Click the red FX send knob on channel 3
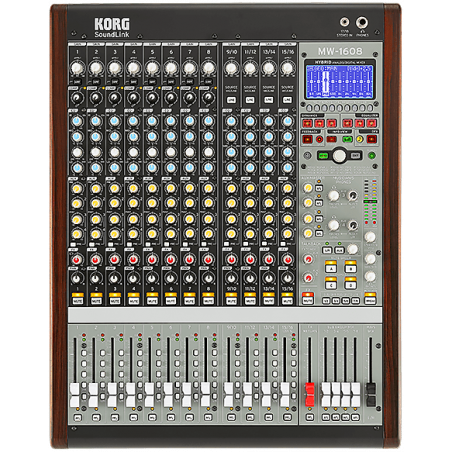The width and height of the screenshot is (452, 452). pyautogui.click(x=115, y=259)
